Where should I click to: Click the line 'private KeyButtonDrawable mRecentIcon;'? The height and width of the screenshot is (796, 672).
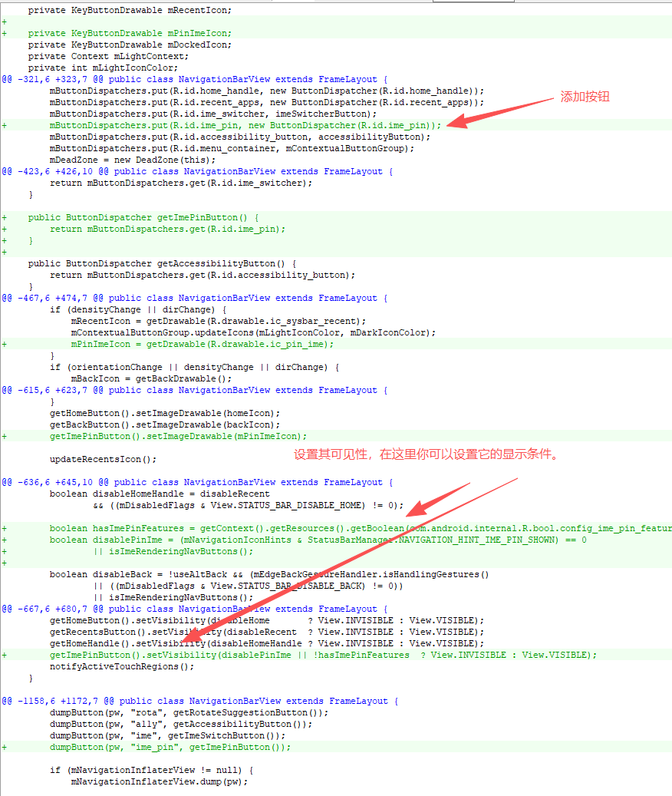click(130, 10)
